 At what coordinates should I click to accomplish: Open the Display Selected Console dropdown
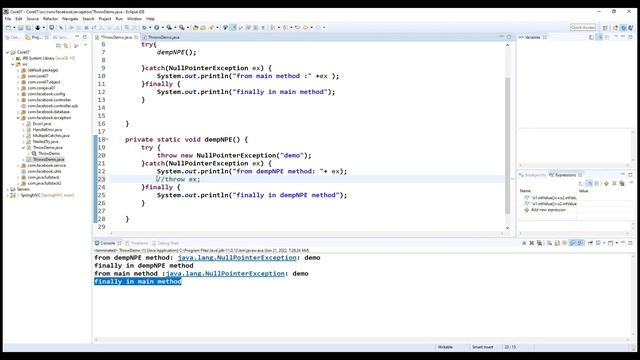pyautogui.click(x=604, y=243)
